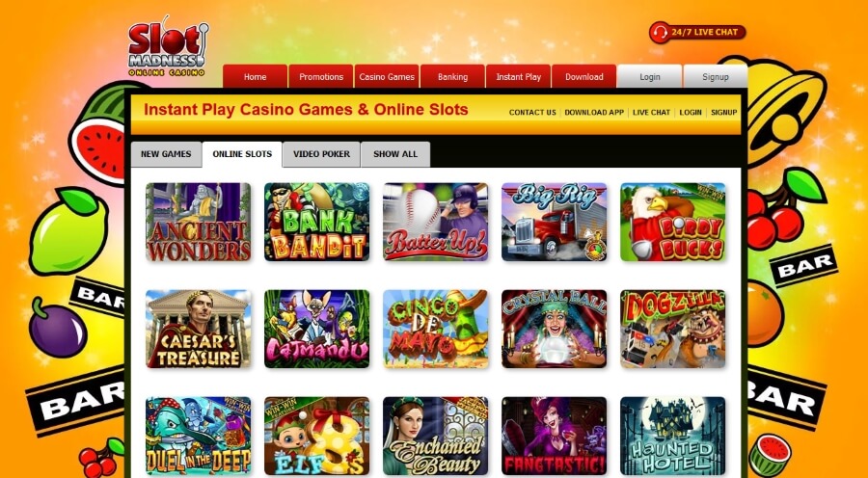
Task: Open the Dogzilla slot game
Action: pyautogui.click(x=672, y=329)
